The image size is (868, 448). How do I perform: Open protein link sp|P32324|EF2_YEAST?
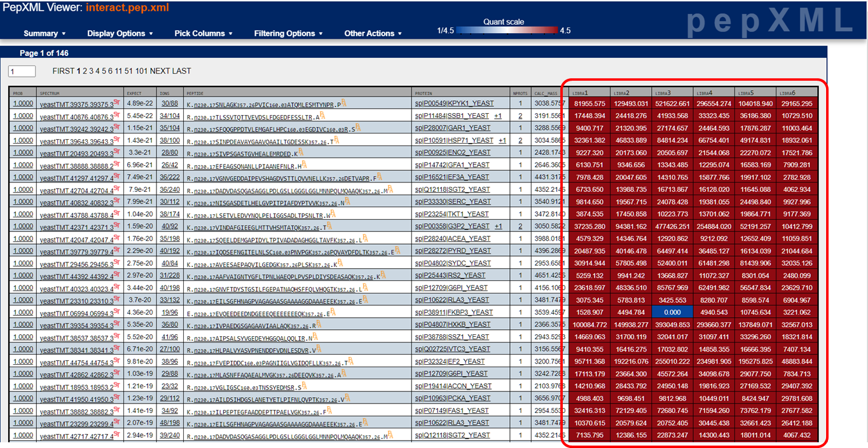point(450,362)
